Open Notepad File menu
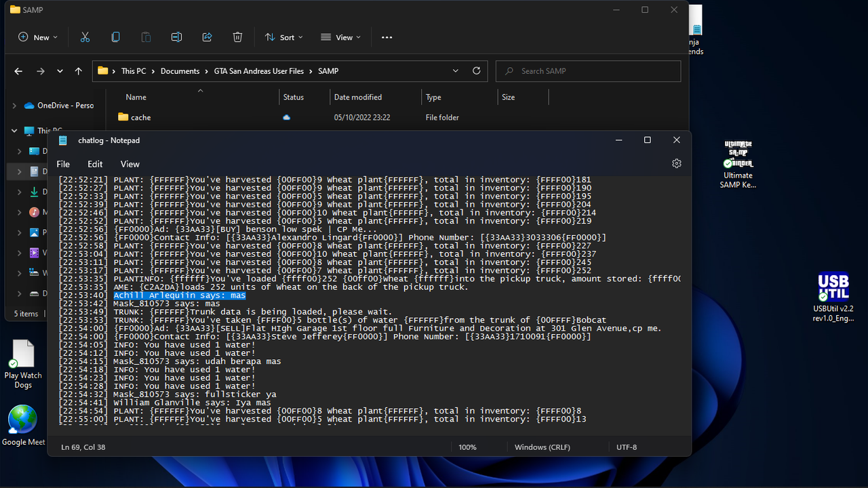 (x=63, y=164)
